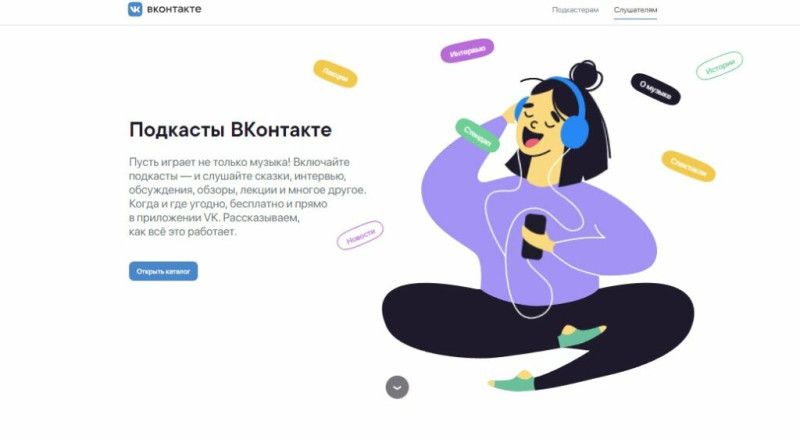Click the podcast description paragraph
Viewport: 800px width, 442px height.
coord(247,197)
